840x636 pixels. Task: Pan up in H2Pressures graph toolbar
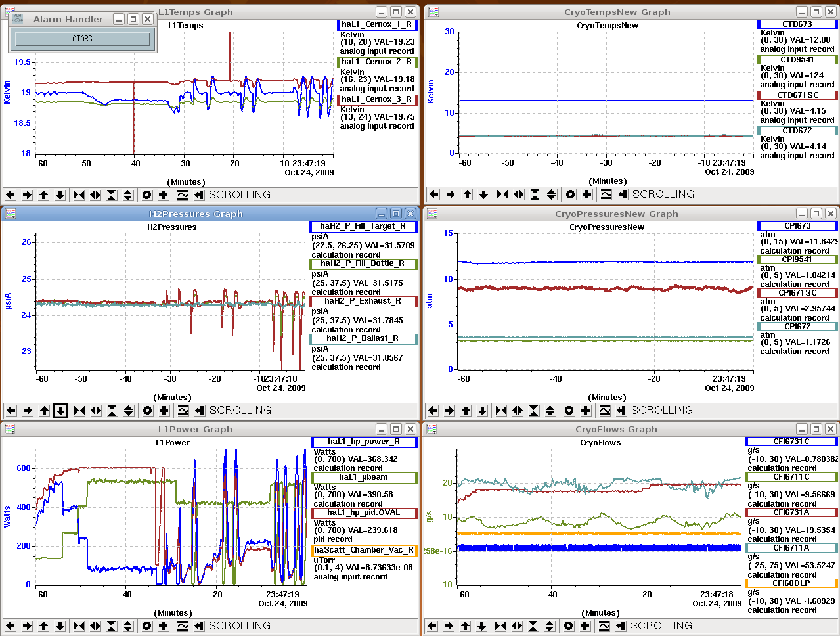point(44,411)
